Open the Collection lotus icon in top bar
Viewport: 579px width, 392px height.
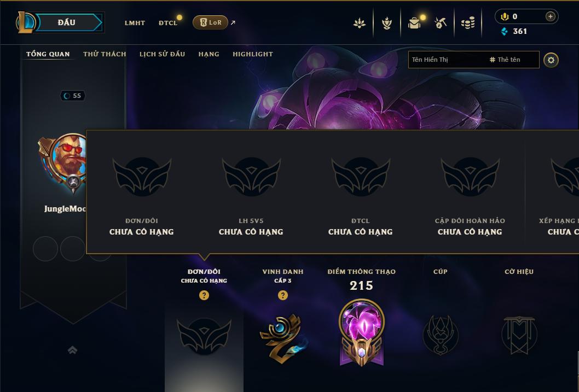coord(360,23)
